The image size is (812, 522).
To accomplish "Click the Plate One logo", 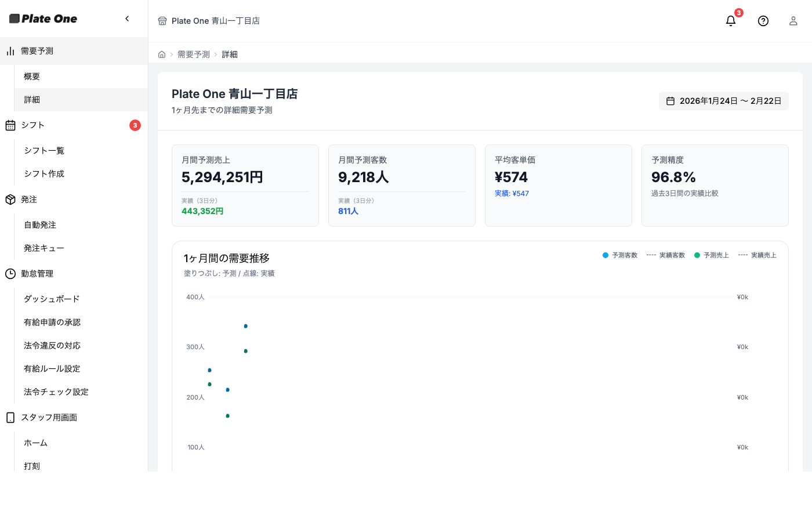I will 43,19.
